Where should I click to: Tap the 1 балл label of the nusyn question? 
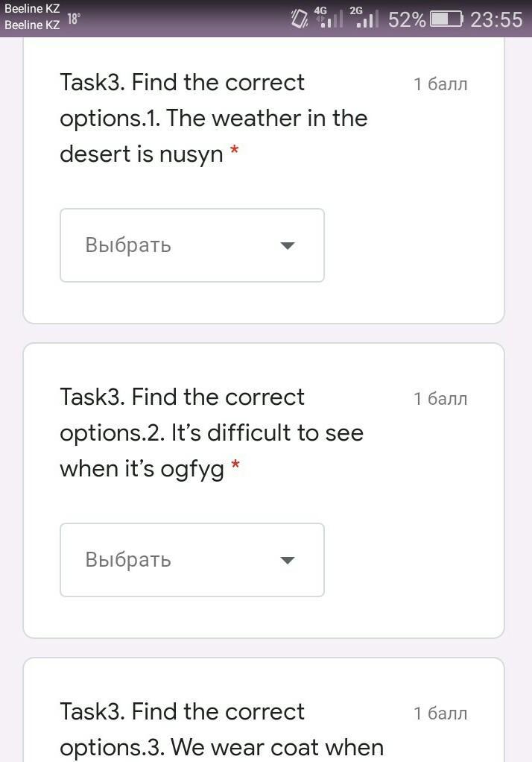(x=440, y=84)
